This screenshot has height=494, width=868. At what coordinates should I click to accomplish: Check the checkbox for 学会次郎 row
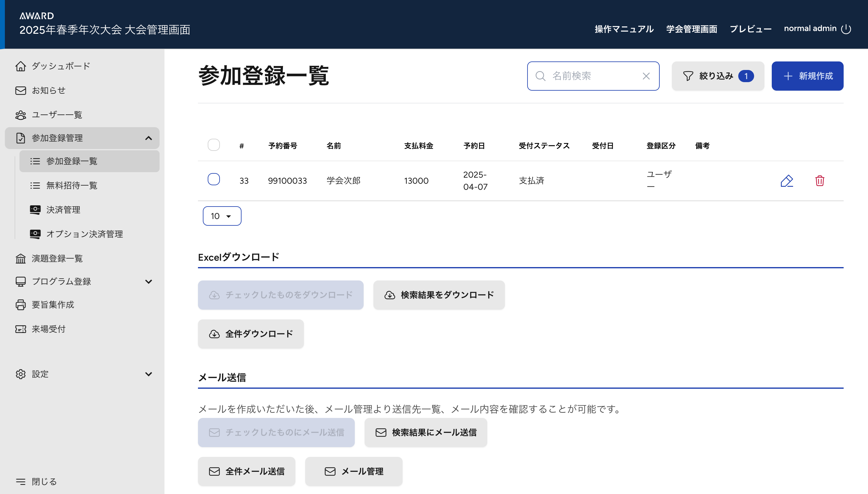[x=213, y=179]
